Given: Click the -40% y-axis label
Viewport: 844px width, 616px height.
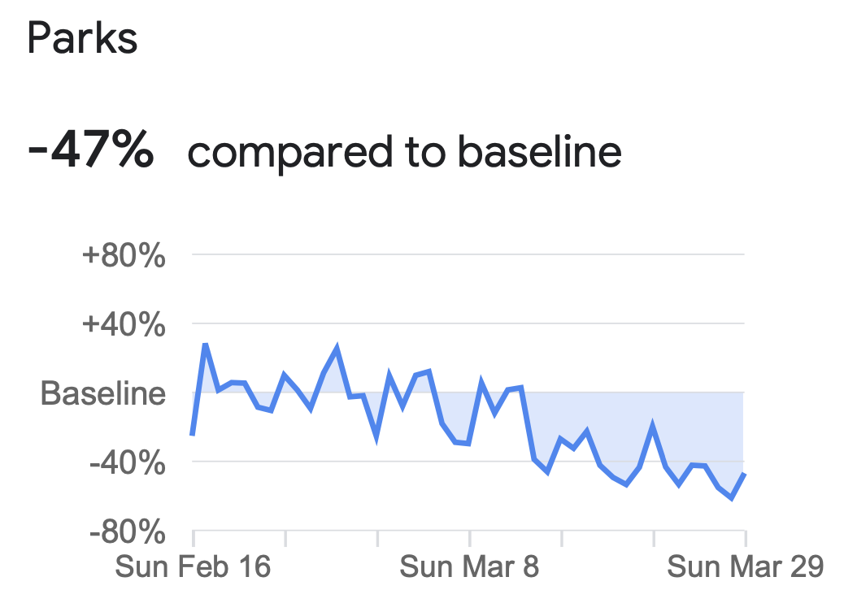Looking at the screenshot, I should pyautogui.click(x=127, y=462).
